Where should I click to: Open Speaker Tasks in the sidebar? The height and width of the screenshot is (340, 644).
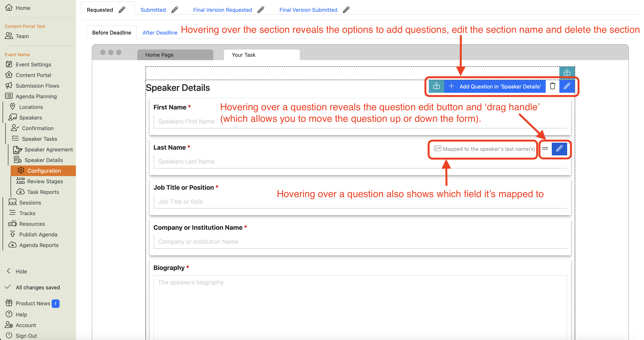tap(34, 139)
